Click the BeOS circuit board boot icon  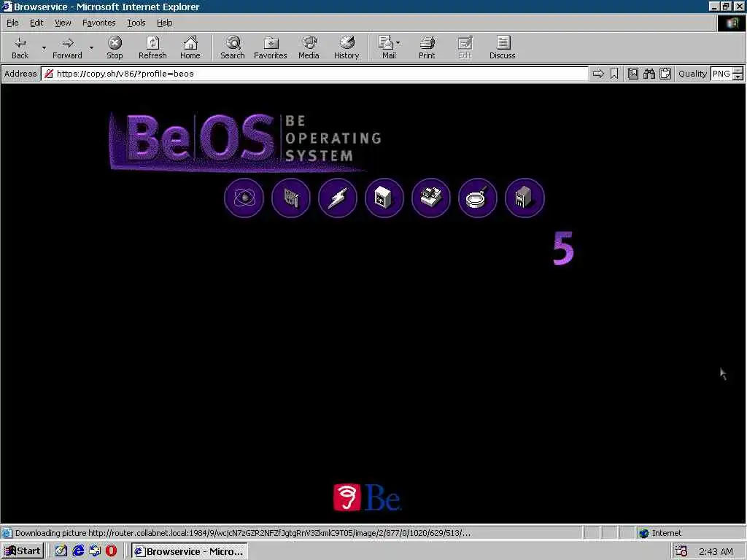(x=290, y=198)
